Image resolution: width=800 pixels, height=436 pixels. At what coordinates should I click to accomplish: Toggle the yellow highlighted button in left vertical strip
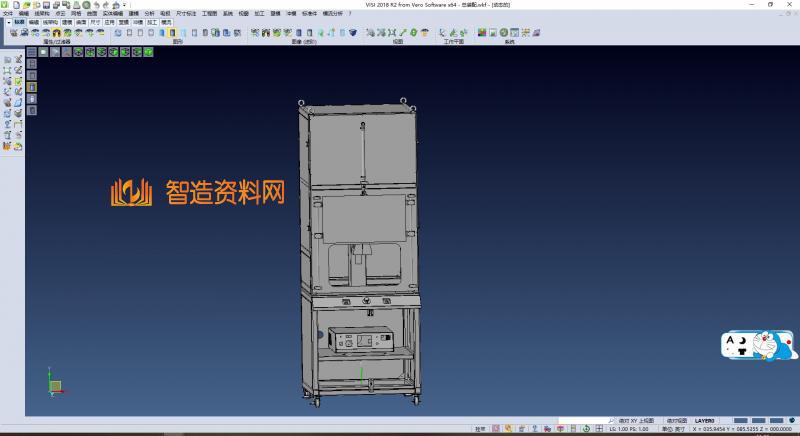pos(31,87)
